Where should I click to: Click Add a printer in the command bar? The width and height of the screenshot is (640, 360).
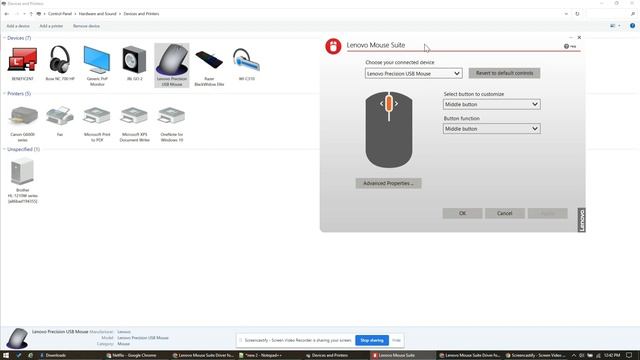point(51,26)
